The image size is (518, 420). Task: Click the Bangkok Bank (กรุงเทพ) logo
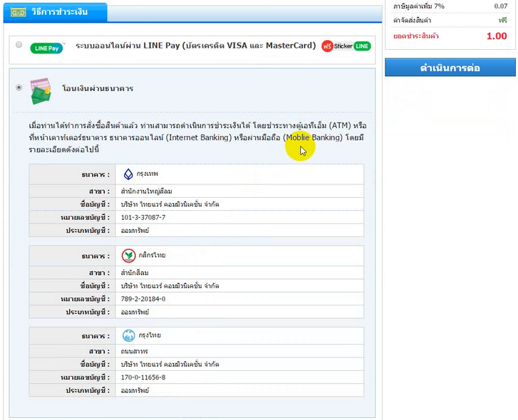click(x=128, y=174)
